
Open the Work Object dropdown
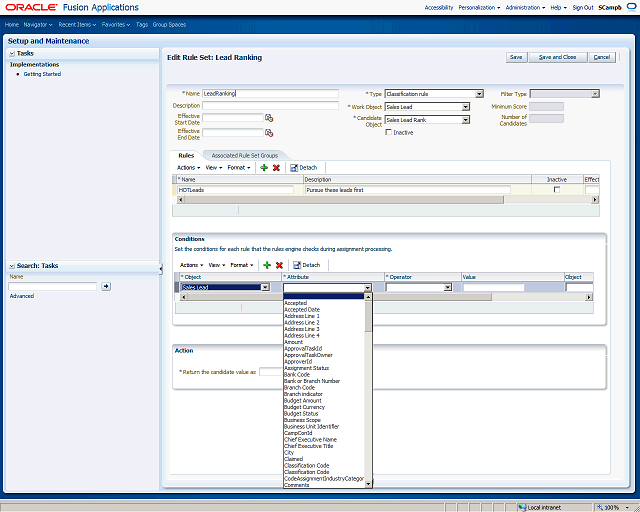465,107
